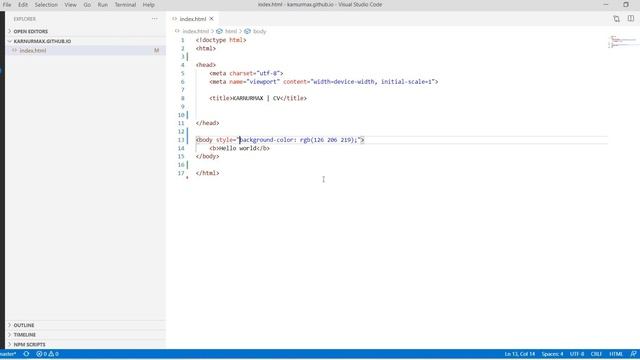640x360 pixels.
Task: Open the View menu
Action: pos(71,5)
